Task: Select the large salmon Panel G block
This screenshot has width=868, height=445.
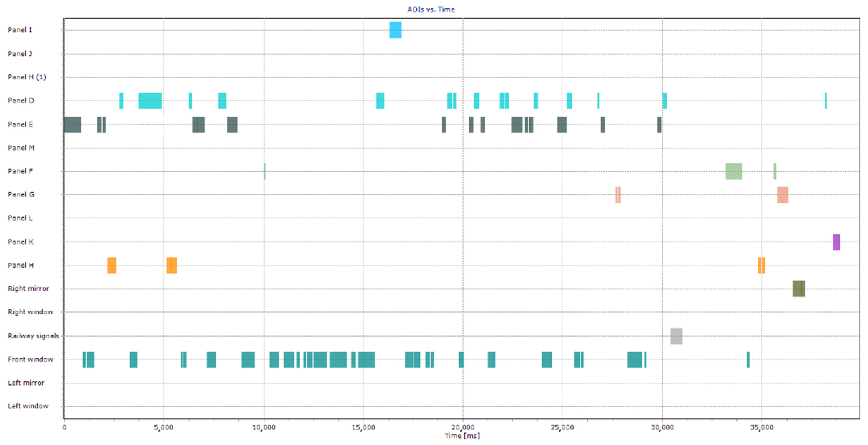Action: 782,195
